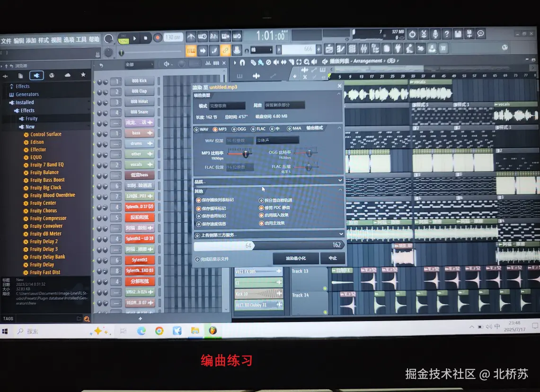The height and width of the screenshot is (392, 540).
Task: Select the 808 Kick channel button
Action: point(140,81)
